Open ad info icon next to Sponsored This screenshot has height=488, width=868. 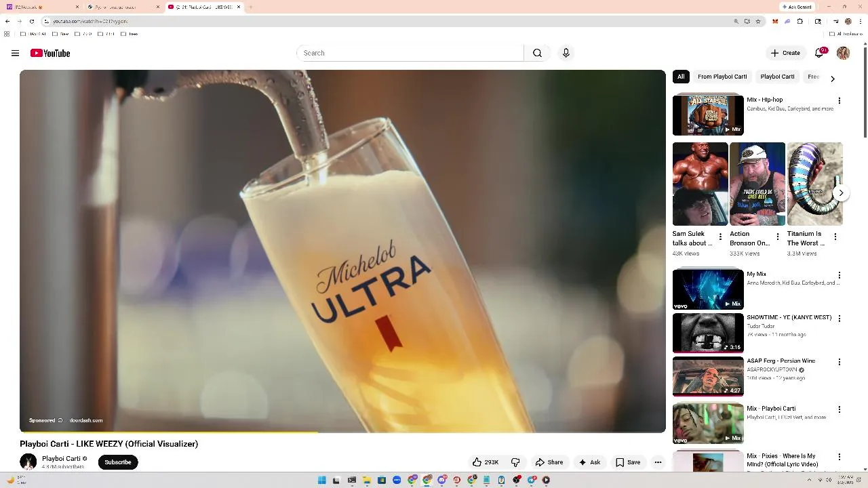pos(60,420)
